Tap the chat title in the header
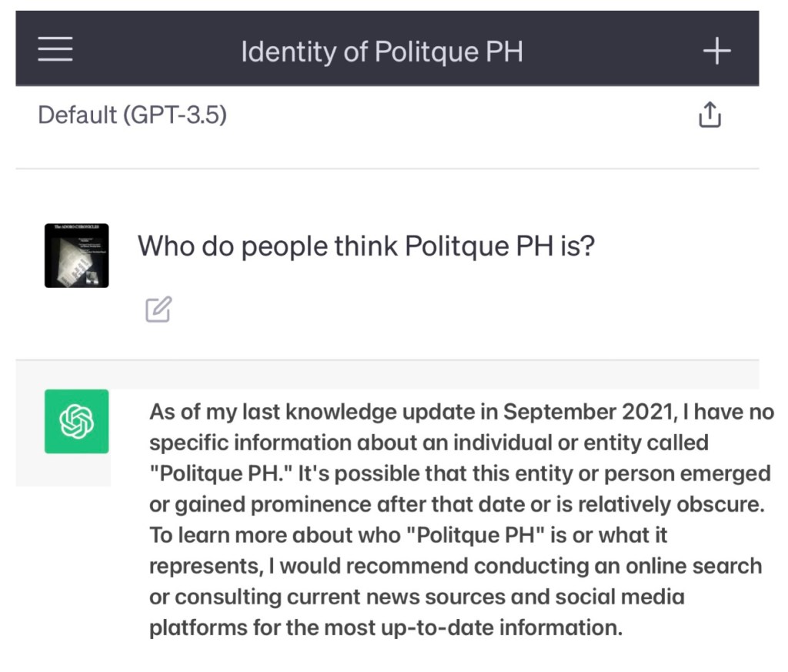Viewport: 788px width, 672px height. point(382,52)
